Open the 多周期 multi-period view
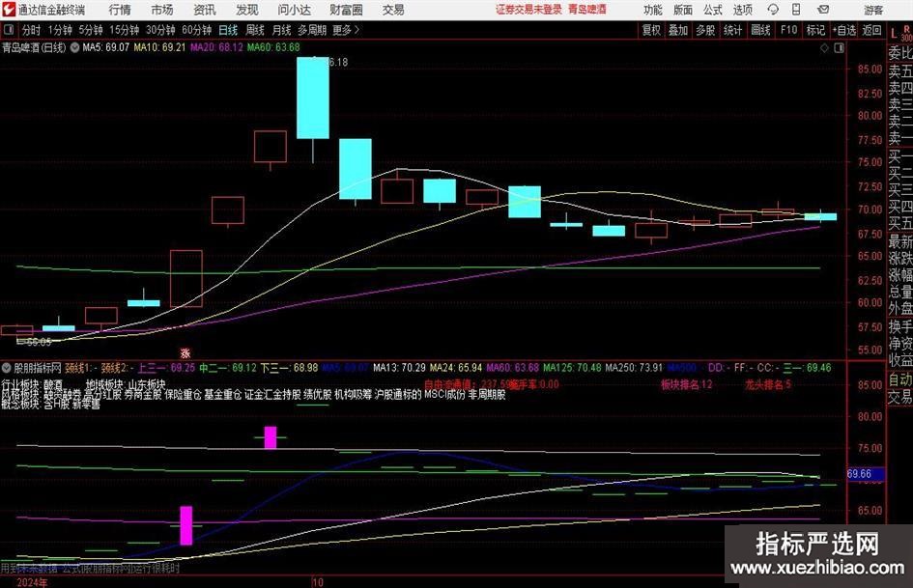 coord(312,30)
